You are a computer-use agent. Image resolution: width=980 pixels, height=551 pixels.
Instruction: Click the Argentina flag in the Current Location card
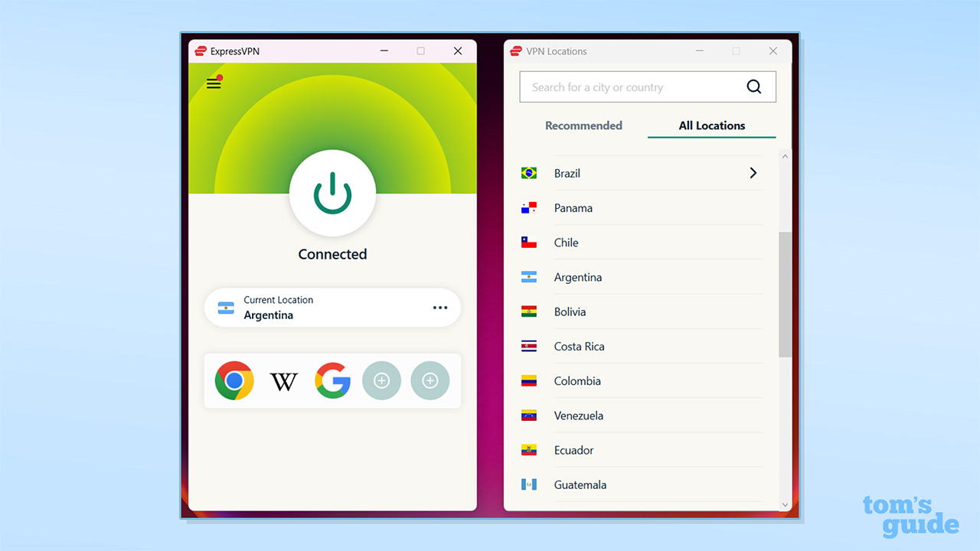coord(226,308)
